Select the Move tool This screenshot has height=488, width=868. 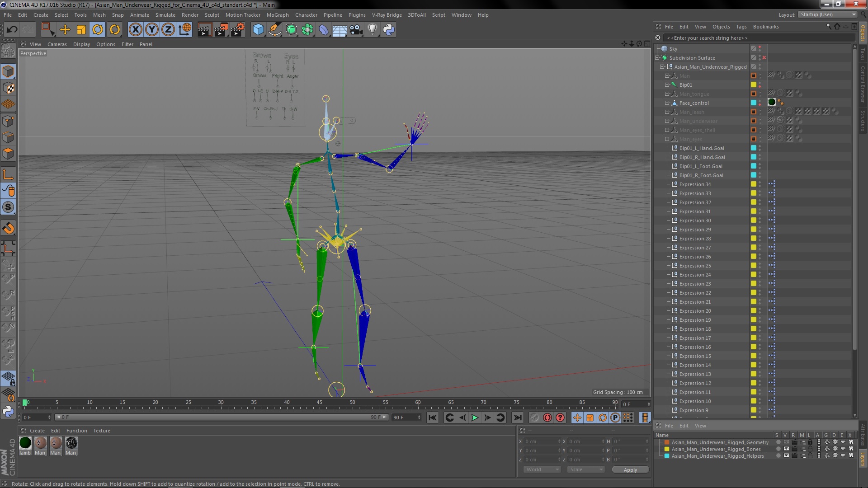point(65,30)
